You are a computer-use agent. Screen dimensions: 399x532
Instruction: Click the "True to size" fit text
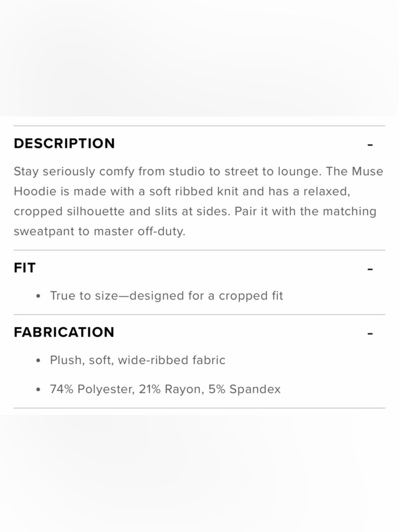(x=84, y=296)
